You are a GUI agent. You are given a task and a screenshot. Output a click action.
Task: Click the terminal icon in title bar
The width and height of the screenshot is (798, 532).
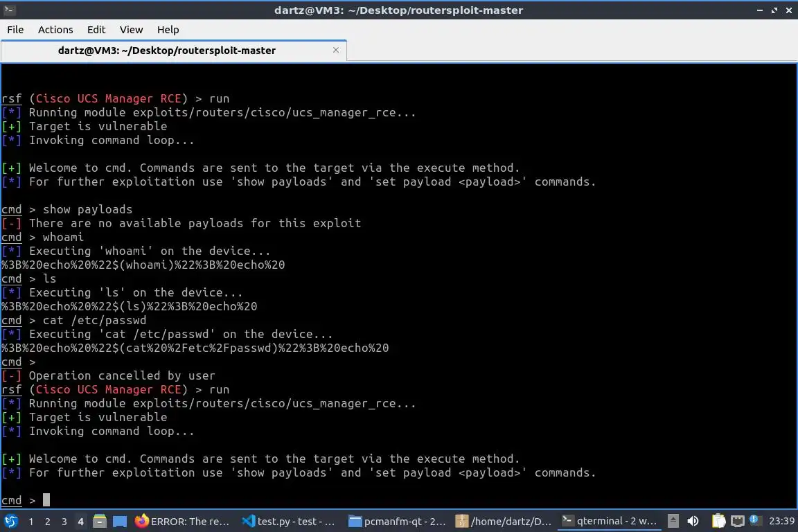point(9,10)
